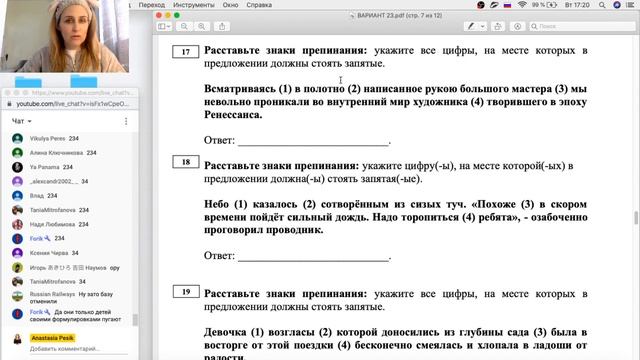The image size is (640, 360).
Task: Open the Инструменты menu
Action: click(193, 5)
